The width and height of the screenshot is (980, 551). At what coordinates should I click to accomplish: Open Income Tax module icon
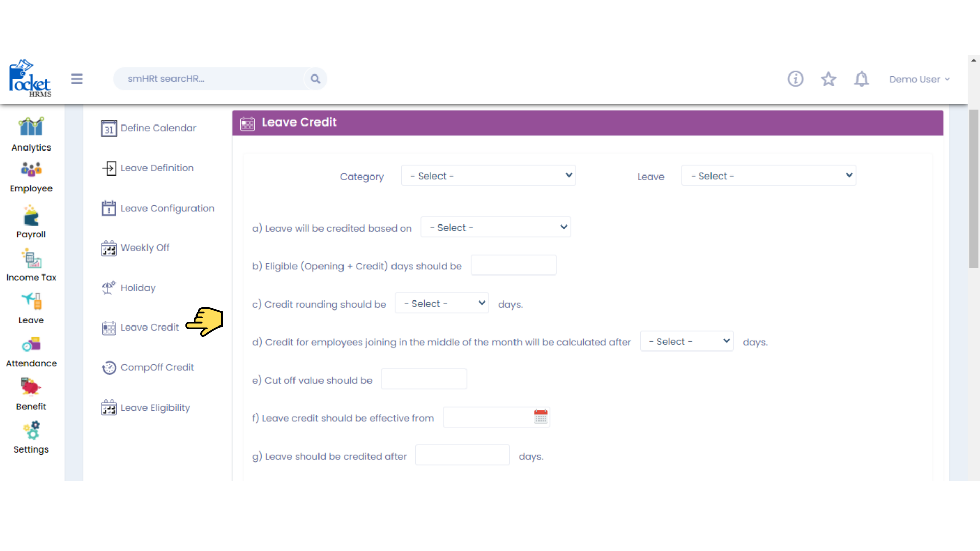[x=31, y=259]
